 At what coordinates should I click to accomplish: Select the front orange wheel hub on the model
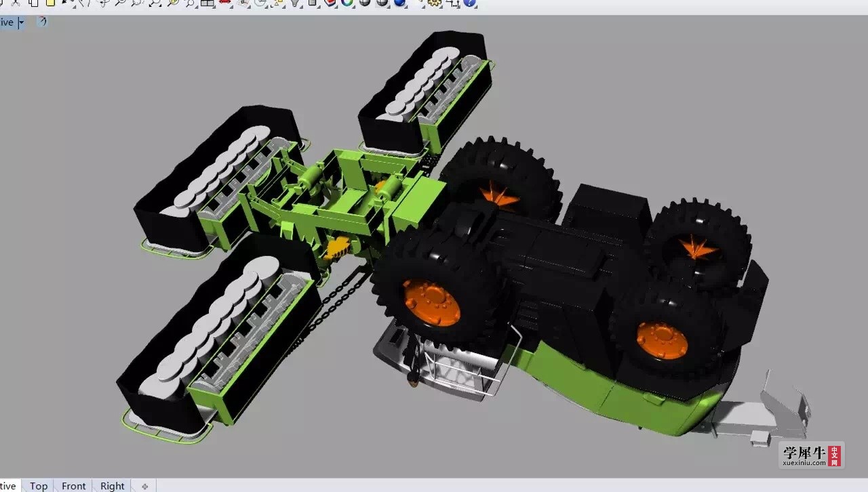pyautogui.click(x=431, y=302)
